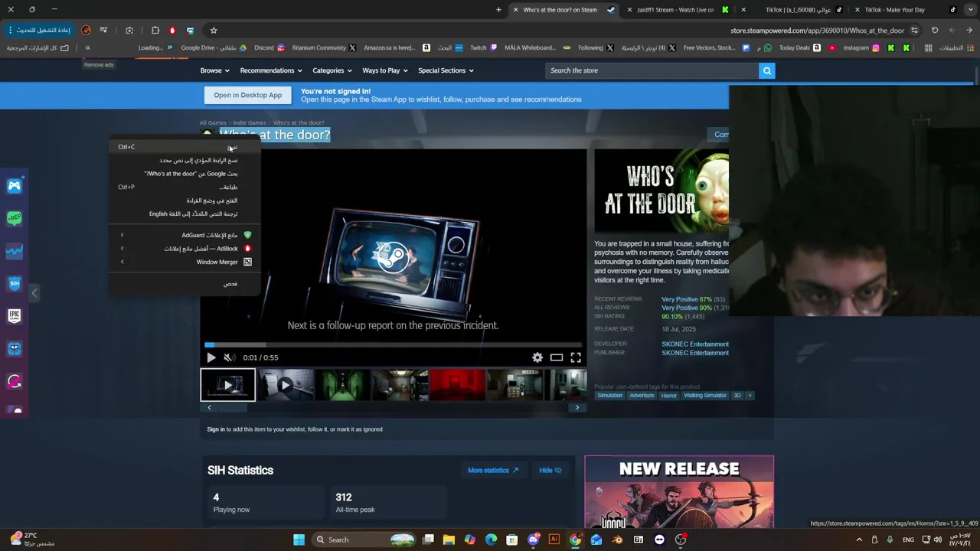Add a tag with the plus button
Screen dimensions: 980x551
(x=750, y=396)
